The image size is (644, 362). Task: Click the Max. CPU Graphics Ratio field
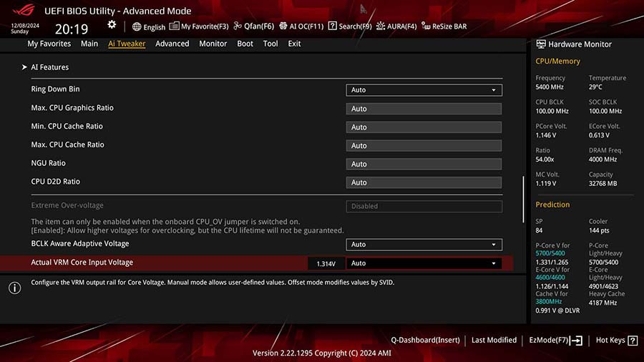[x=424, y=109]
